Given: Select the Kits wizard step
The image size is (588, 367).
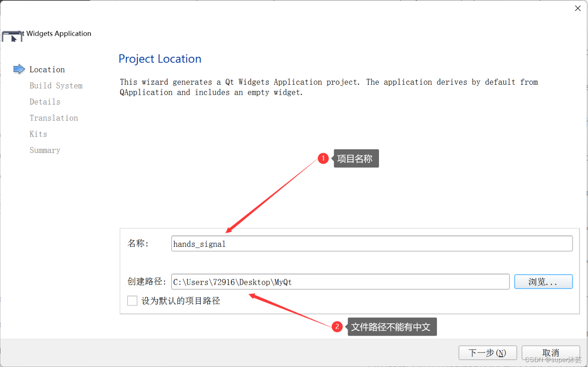Looking at the screenshot, I should (x=38, y=134).
